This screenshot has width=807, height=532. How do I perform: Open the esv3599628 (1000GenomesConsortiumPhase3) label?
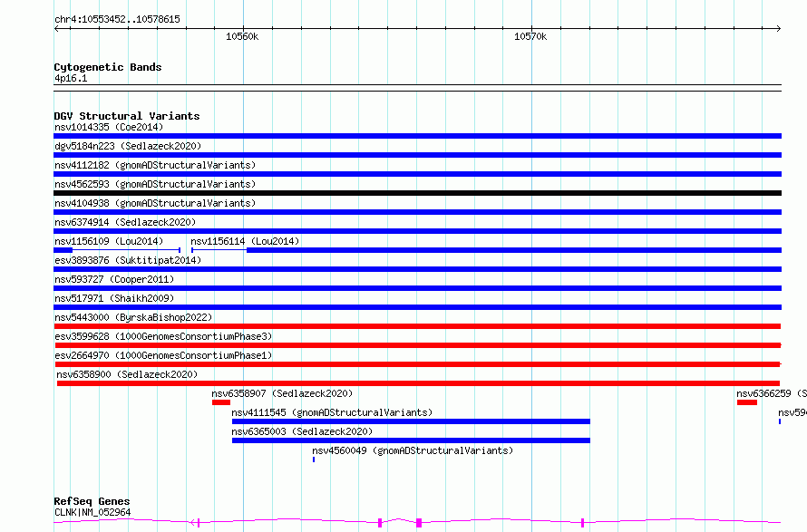tap(163, 336)
